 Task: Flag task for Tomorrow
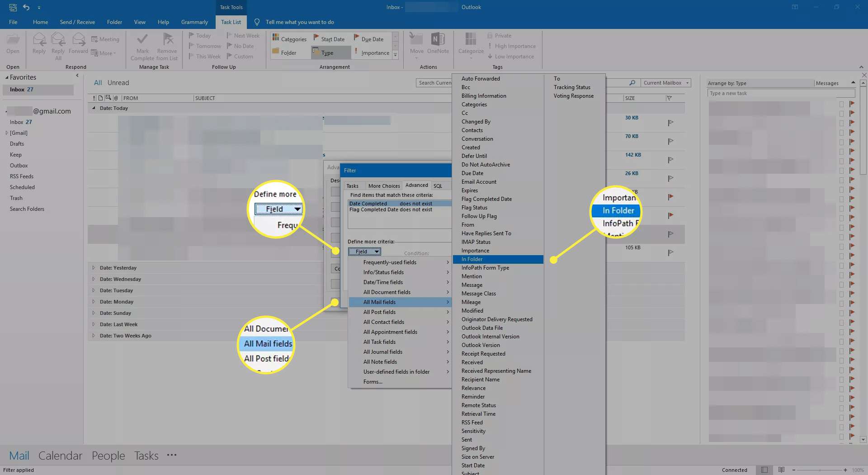click(205, 46)
